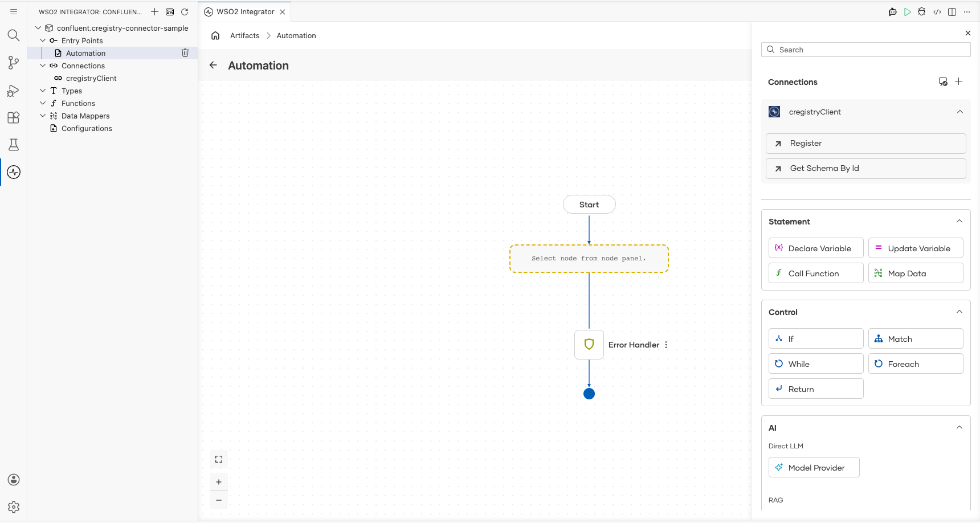Close the node panel
This screenshot has width=980, height=523.
967,33
